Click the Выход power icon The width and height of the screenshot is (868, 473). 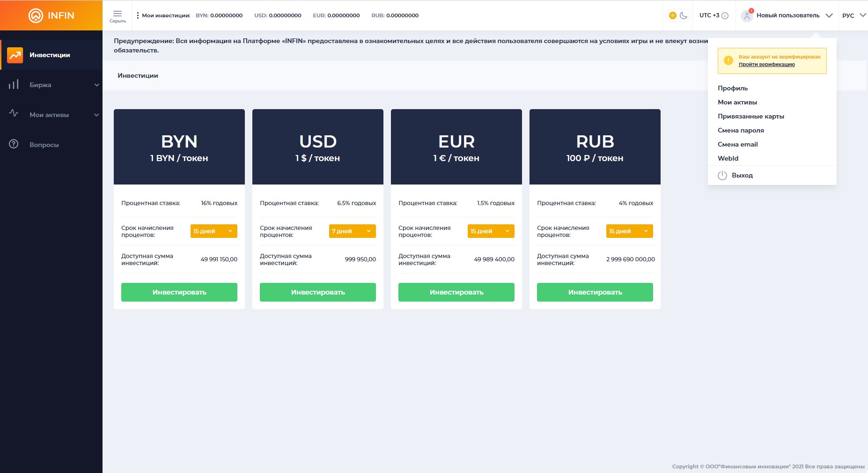click(x=722, y=175)
